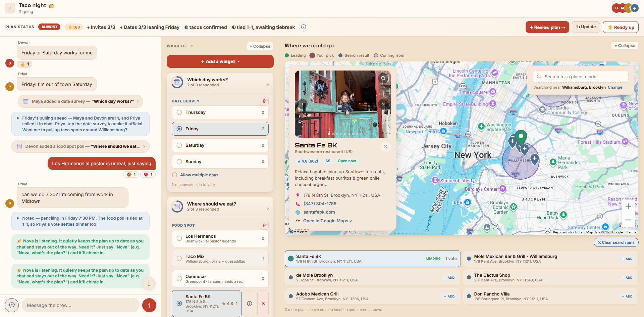Click the Barclays Center map marker
644x317 pixels.
(x=503, y=189)
